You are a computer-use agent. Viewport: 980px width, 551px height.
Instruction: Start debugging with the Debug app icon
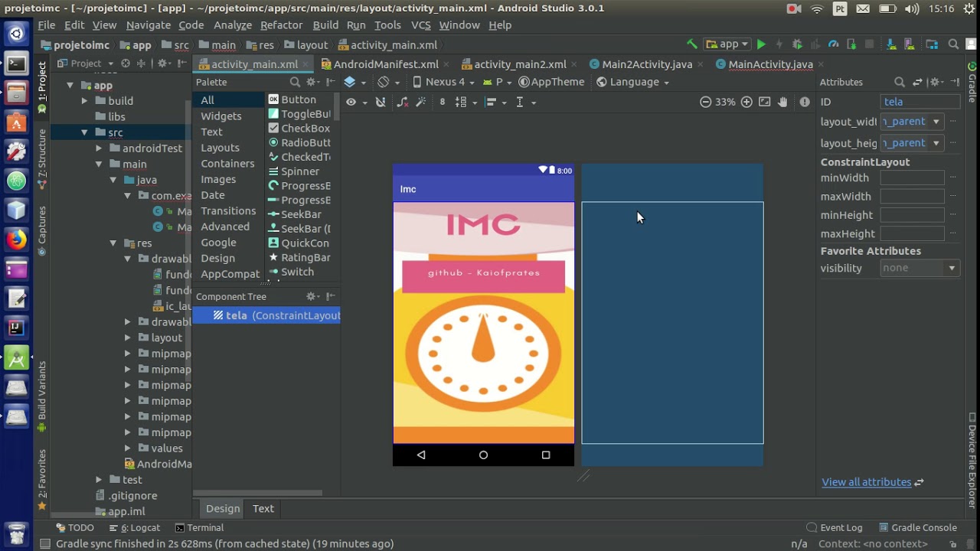pyautogui.click(x=797, y=44)
